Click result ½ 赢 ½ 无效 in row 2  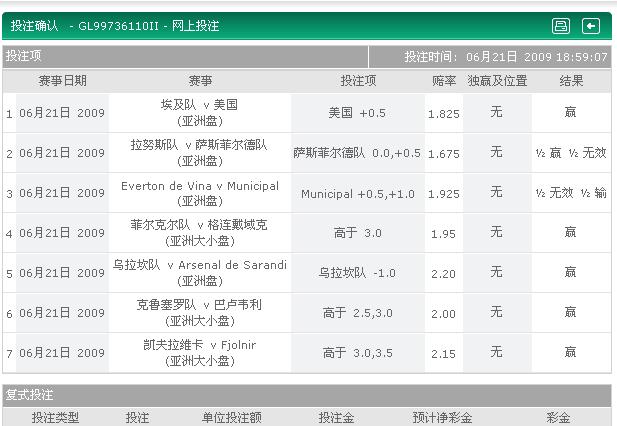coord(571,153)
